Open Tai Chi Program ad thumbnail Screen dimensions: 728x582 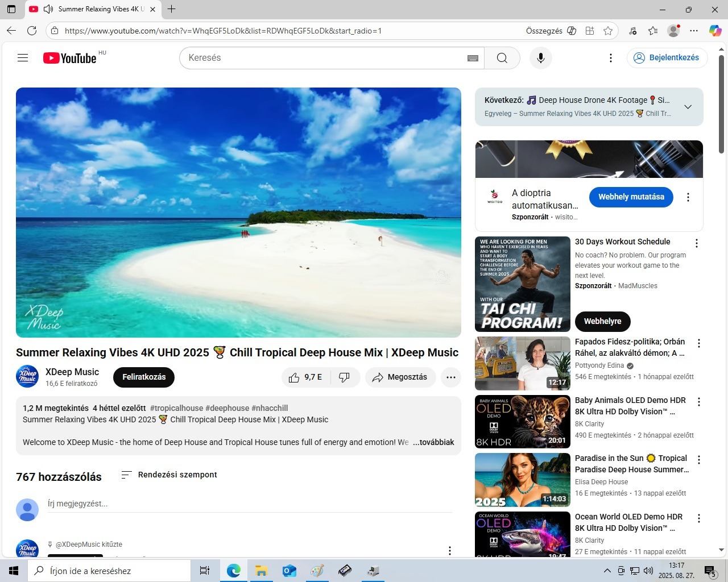point(523,284)
